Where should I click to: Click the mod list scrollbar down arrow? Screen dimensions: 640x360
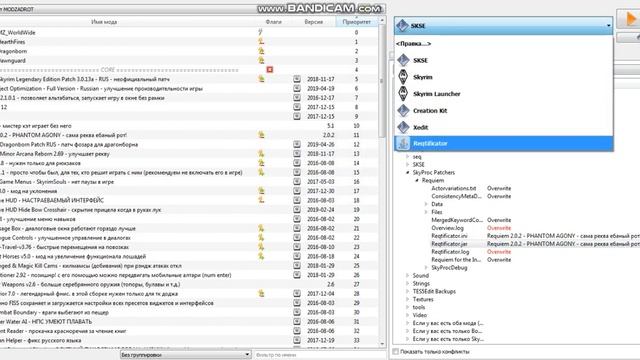[x=382, y=344]
